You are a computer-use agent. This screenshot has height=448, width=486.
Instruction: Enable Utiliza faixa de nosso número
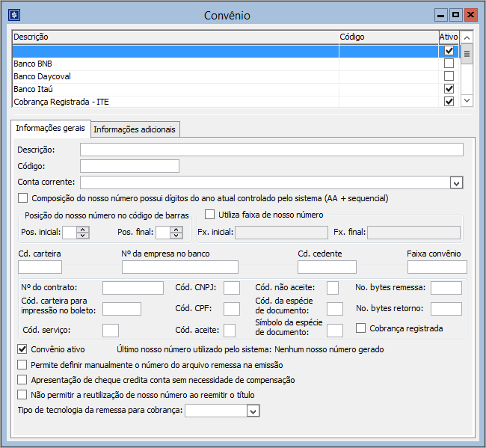coord(210,215)
